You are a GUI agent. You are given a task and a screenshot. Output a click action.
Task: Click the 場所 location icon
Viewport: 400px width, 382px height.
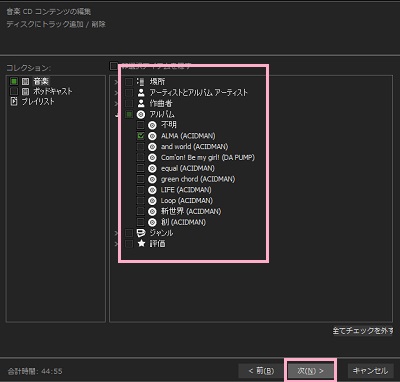(x=141, y=82)
